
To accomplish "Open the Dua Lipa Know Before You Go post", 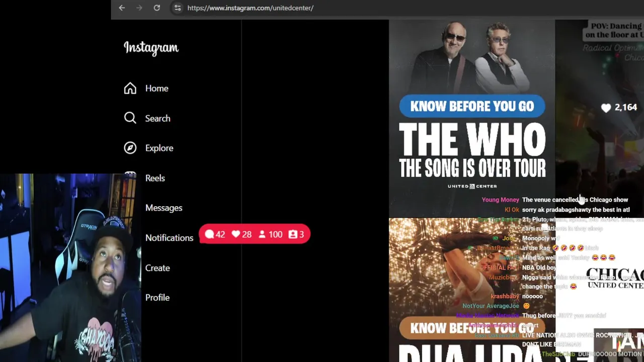I will point(472,290).
